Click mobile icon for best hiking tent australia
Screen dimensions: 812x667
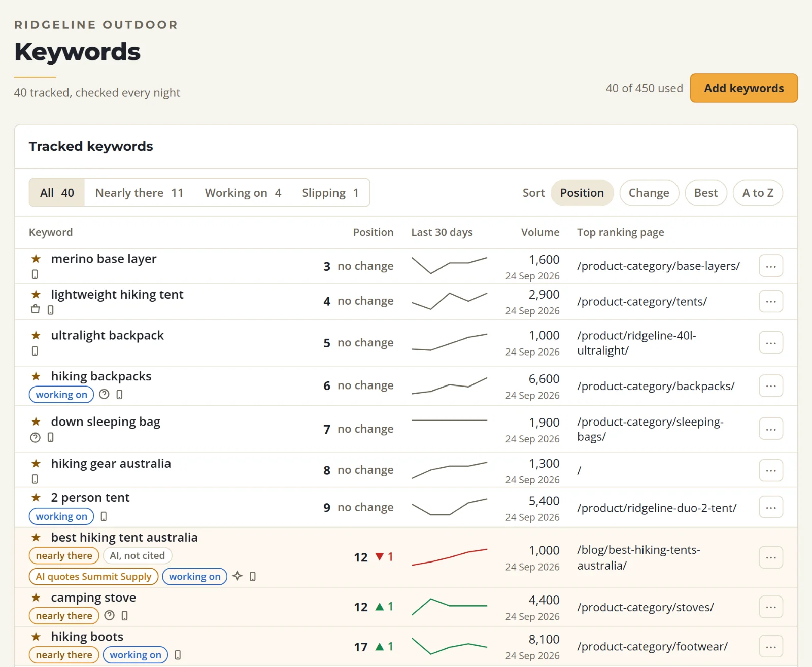[x=253, y=576]
